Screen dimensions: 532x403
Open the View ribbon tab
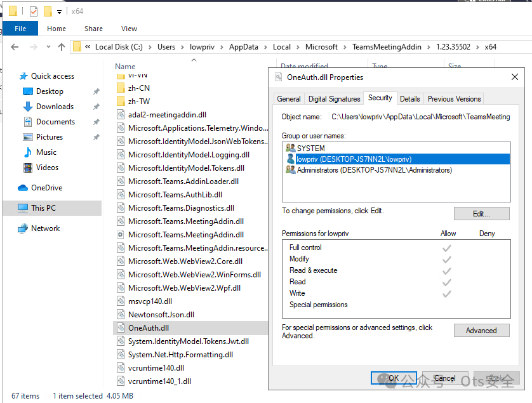(130, 29)
